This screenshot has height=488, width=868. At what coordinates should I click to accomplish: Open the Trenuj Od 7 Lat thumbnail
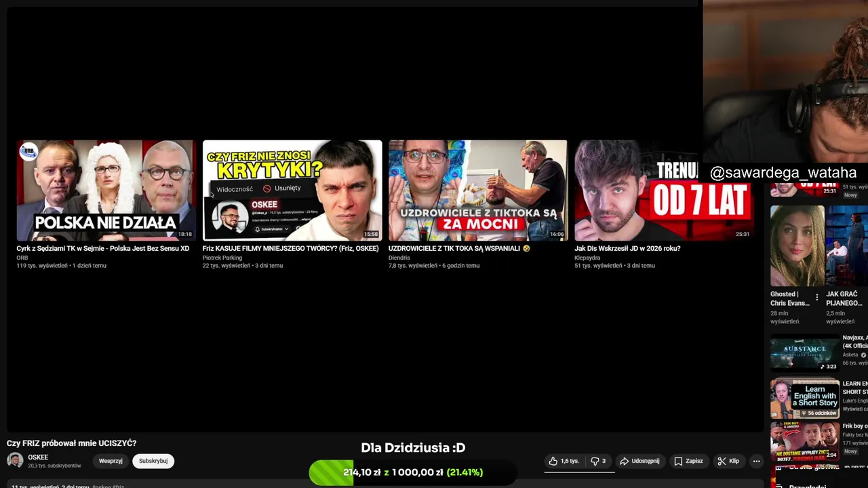664,190
